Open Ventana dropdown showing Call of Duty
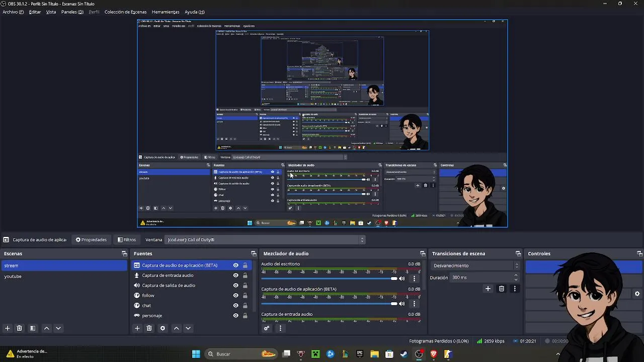 click(266, 240)
